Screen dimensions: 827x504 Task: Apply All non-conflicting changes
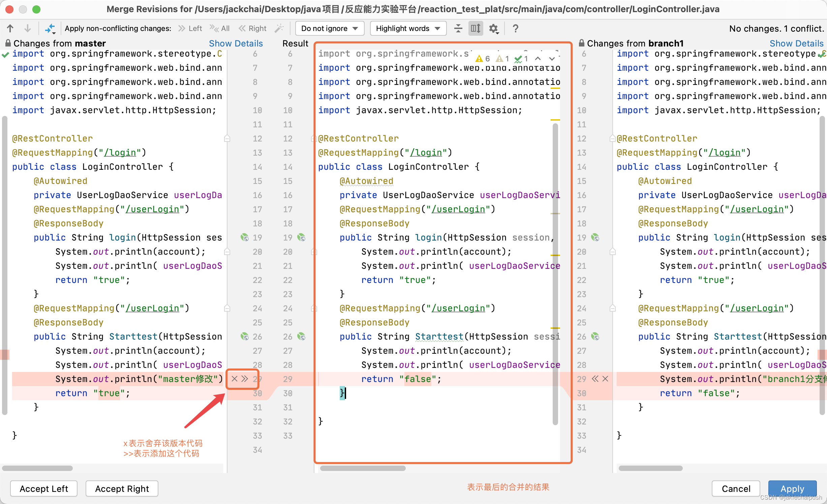tap(219, 29)
